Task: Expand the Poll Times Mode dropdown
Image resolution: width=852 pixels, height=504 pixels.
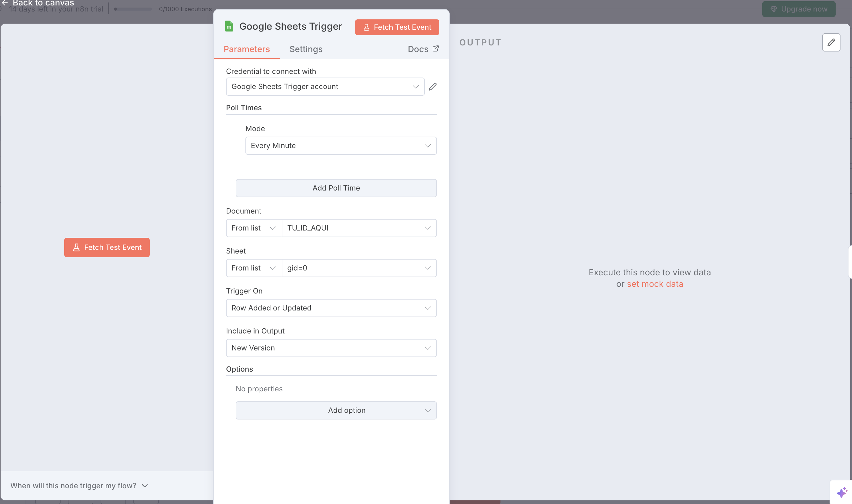Action: [341, 146]
